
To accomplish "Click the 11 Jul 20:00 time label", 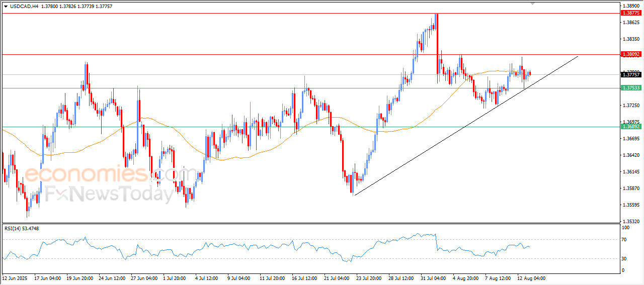I will pyautogui.click(x=273, y=278).
